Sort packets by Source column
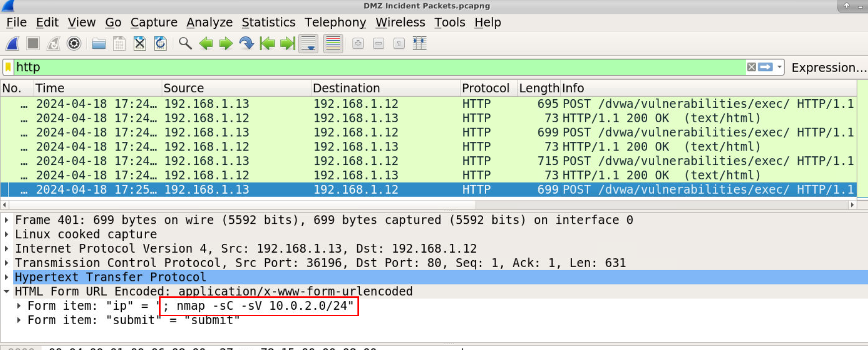Viewport: 868px width, 350px height. [x=237, y=88]
